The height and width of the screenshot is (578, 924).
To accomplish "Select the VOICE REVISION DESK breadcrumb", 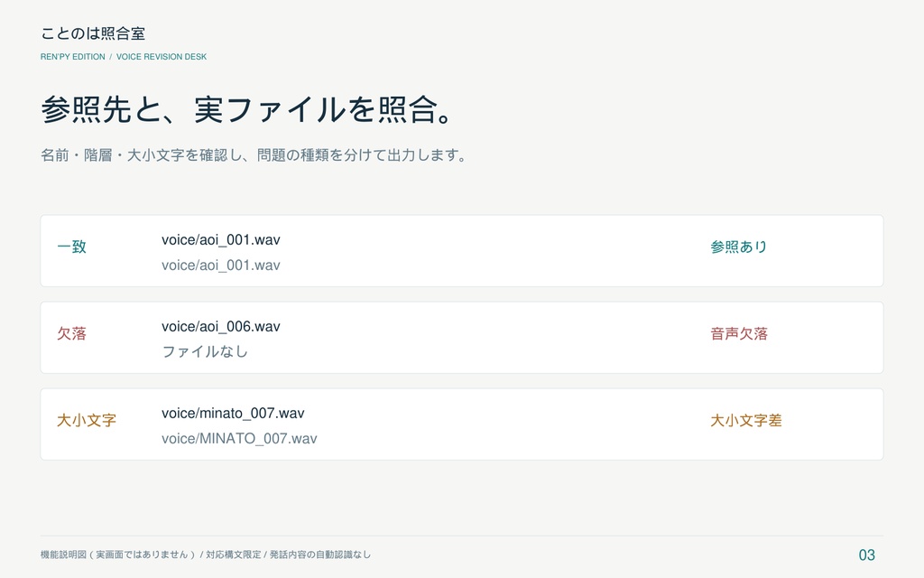I will (x=162, y=57).
